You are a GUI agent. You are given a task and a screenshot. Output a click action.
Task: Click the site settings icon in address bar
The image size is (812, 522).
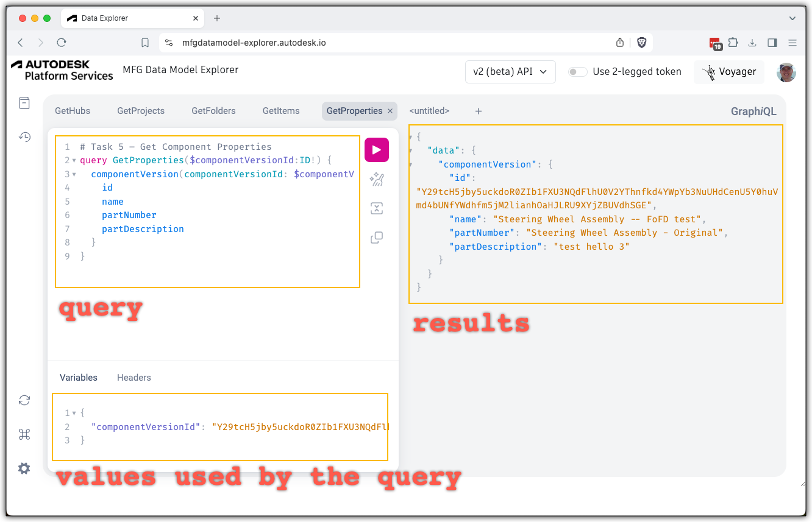tap(170, 43)
